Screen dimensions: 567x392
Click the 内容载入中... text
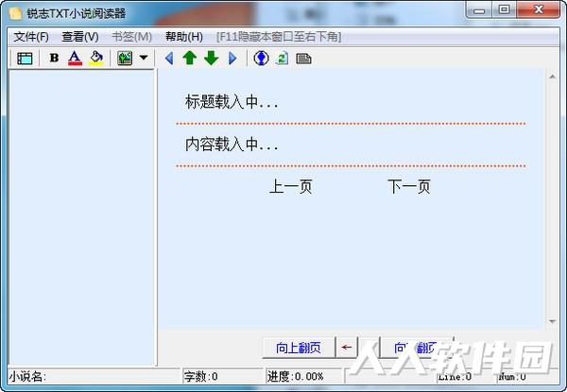point(232,145)
